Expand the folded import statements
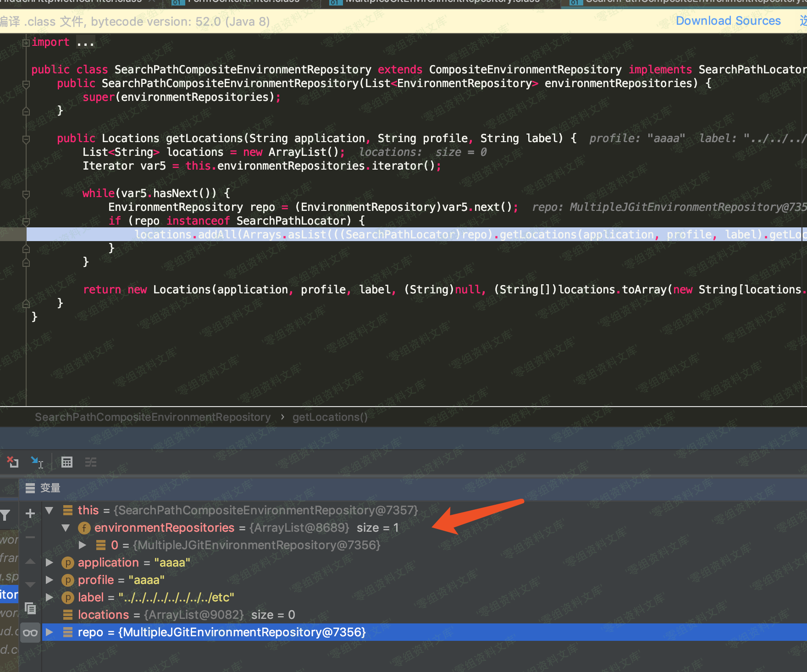Screen dimensions: 807x672 26,43
